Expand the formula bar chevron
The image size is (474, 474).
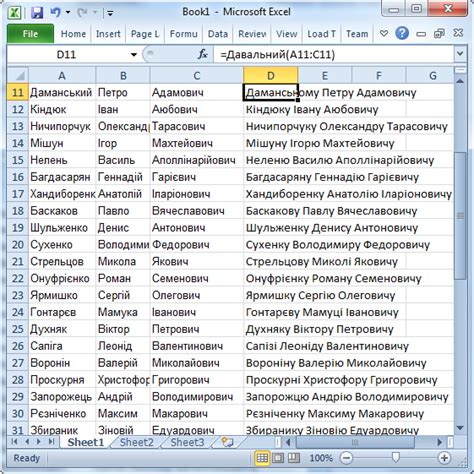coord(460,54)
